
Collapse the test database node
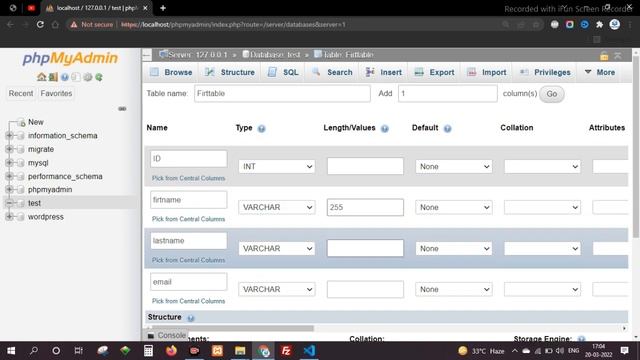[x=9, y=203]
